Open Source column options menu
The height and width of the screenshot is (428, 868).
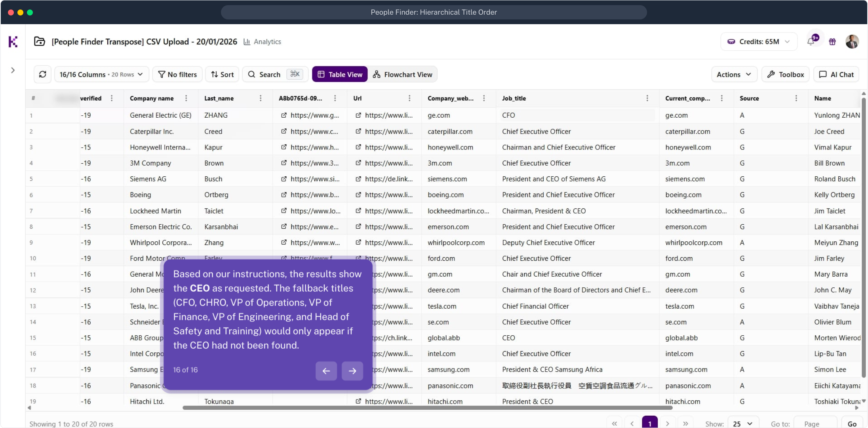point(796,98)
